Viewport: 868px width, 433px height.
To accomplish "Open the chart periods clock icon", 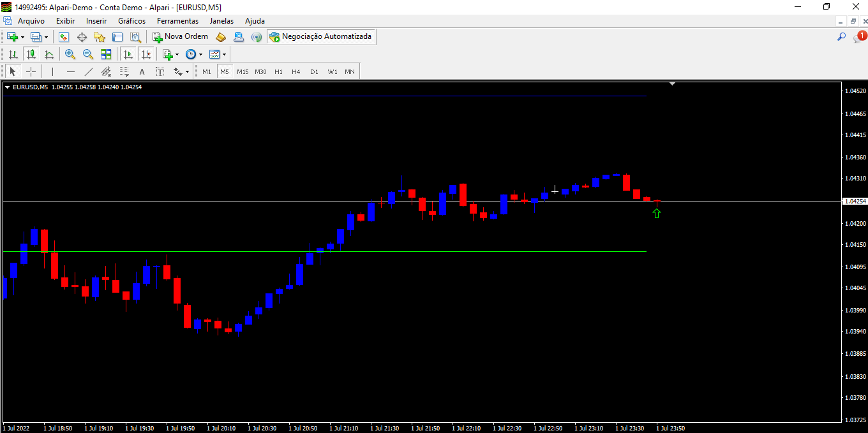I will tap(191, 54).
